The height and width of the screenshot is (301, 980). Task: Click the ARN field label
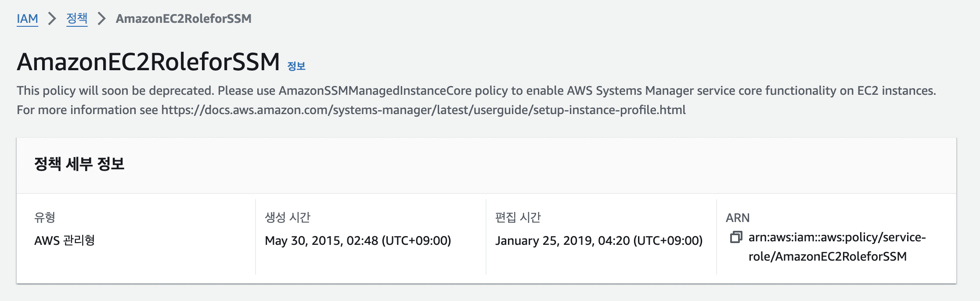pyautogui.click(x=738, y=218)
